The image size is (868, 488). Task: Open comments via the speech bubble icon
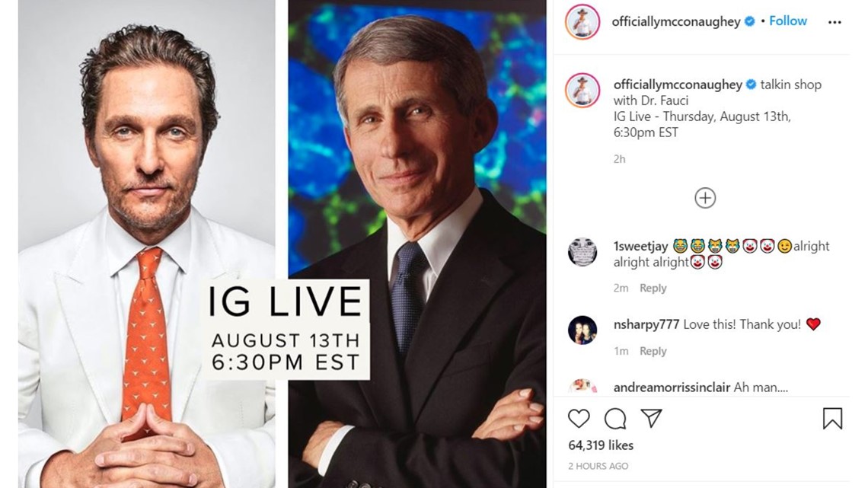click(615, 419)
